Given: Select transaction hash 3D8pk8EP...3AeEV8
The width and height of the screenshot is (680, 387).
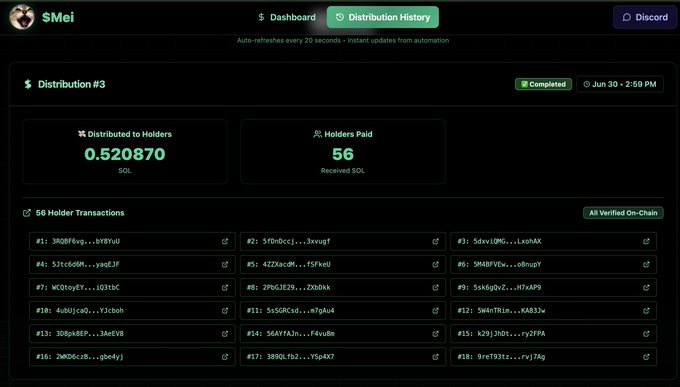Looking at the screenshot, I should (x=90, y=334).
